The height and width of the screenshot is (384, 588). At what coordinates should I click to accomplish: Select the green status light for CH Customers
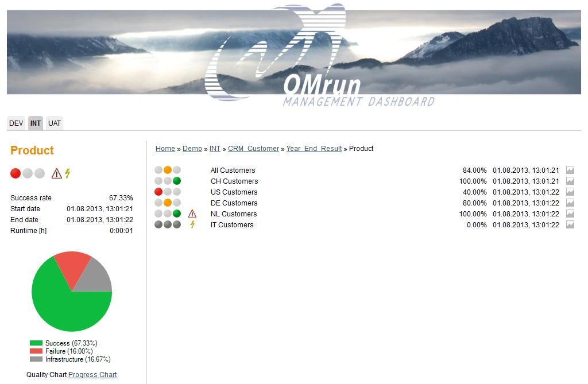(176, 180)
